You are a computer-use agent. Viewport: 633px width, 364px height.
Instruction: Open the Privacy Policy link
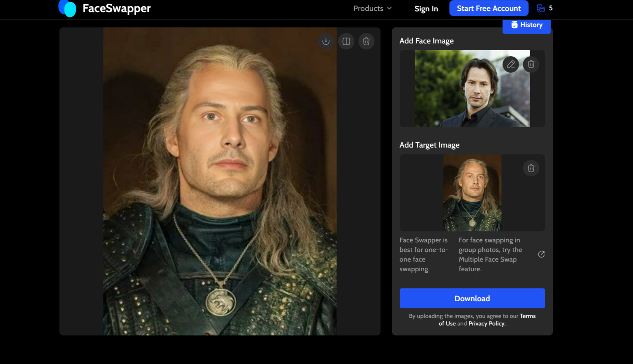(487, 324)
